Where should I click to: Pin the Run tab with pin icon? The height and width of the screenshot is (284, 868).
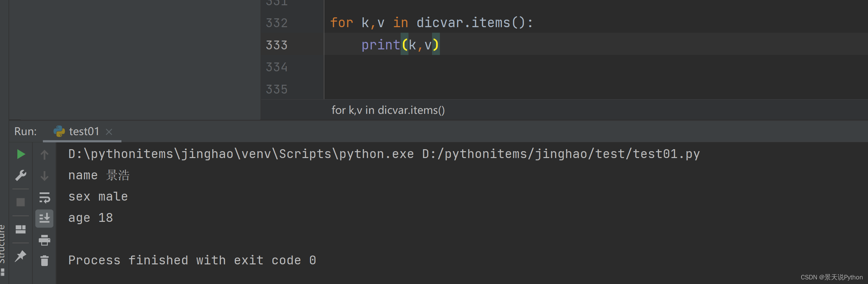click(x=21, y=256)
